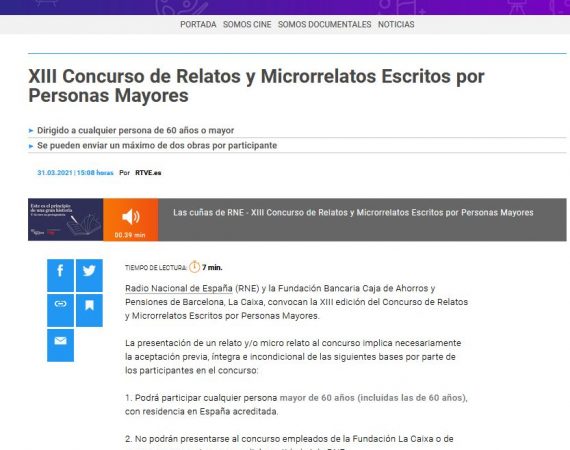This screenshot has width=570, height=450.
Task: Click the highlighted text mayor de 60 años
Action: tap(317, 398)
